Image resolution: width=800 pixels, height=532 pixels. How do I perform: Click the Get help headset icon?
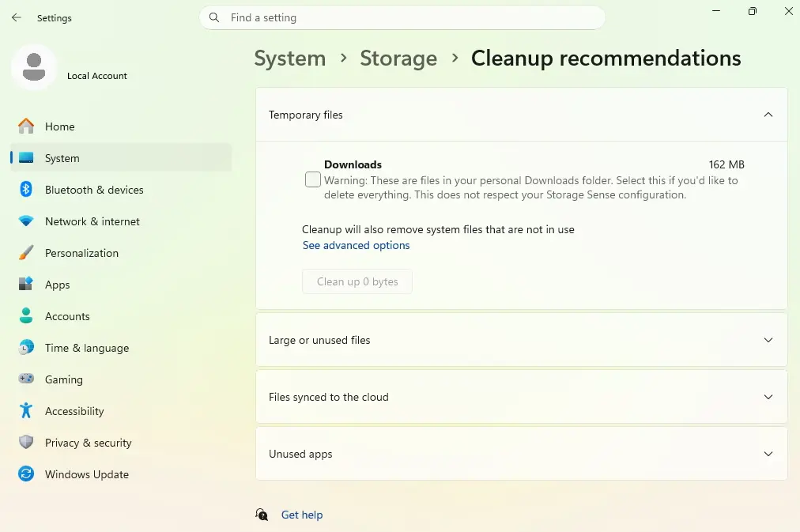click(262, 514)
